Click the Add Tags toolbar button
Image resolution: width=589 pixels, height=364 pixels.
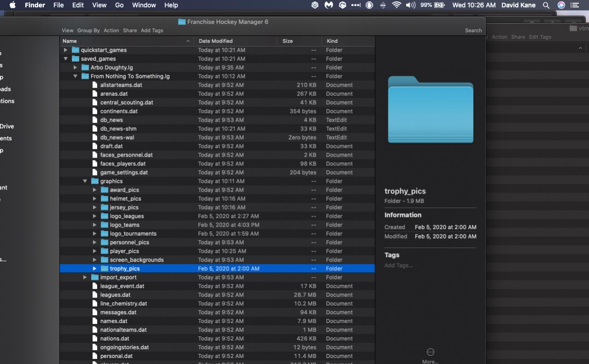pyautogui.click(x=152, y=30)
